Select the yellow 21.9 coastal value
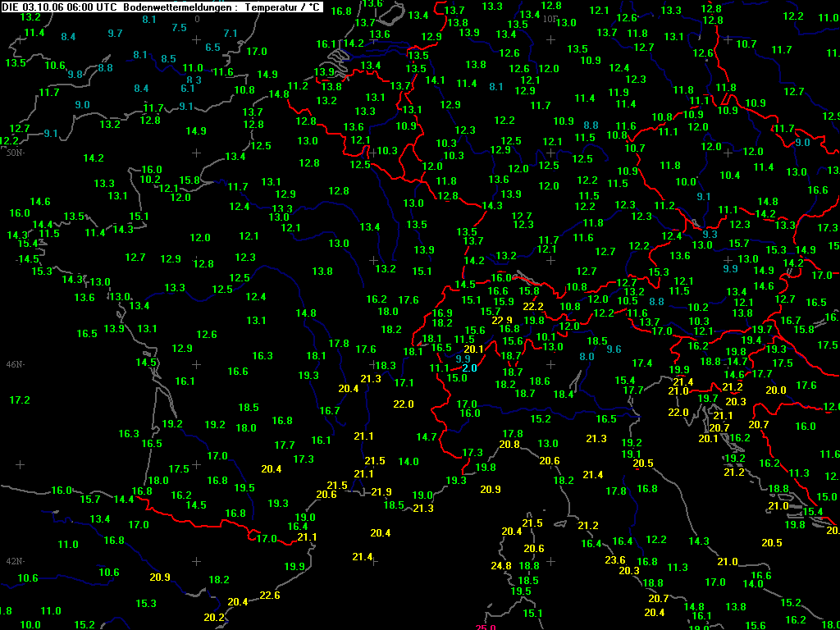Screen dimensions: 840x630 [381, 492]
